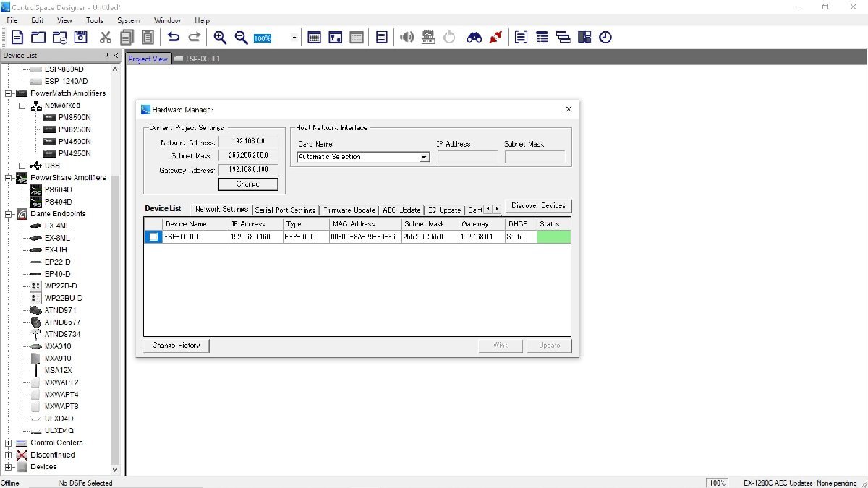Click the Discover Devices button
The image size is (868, 488).
538,206
